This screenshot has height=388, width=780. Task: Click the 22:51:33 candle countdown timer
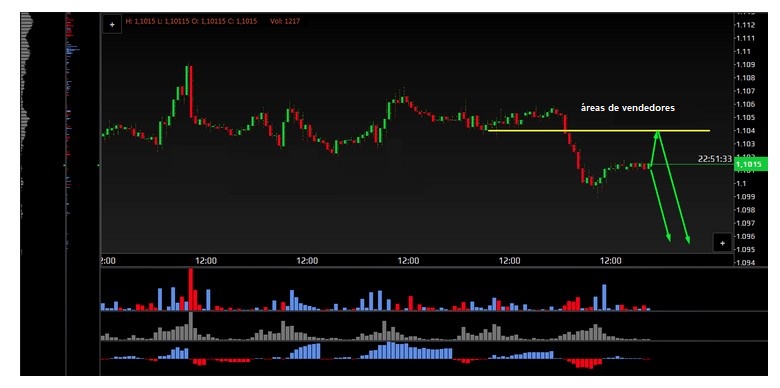click(x=715, y=159)
